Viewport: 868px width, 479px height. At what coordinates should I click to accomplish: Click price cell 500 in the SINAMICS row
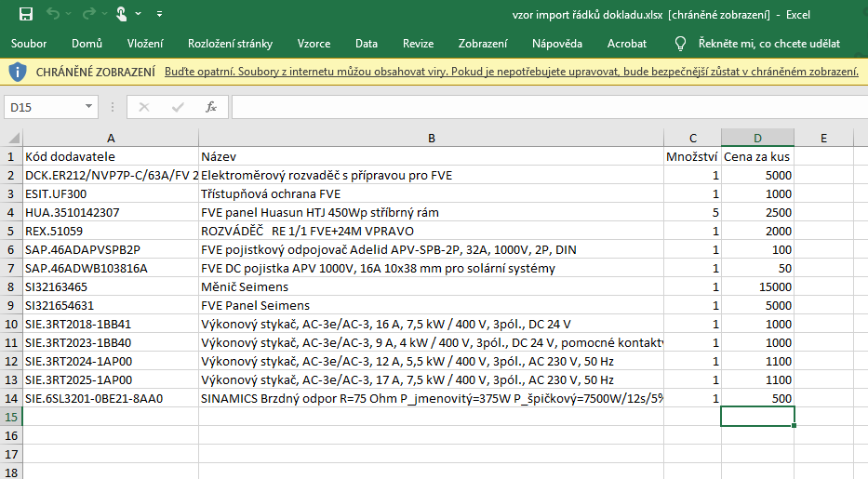(757, 399)
